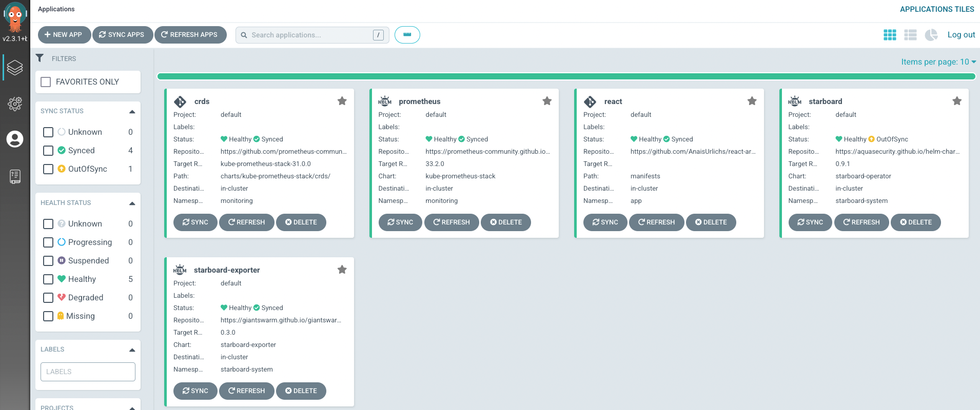This screenshot has height=410, width=980.
Task: Enable the Favorites Only checkbox
Action: click(x=46, y=82)
